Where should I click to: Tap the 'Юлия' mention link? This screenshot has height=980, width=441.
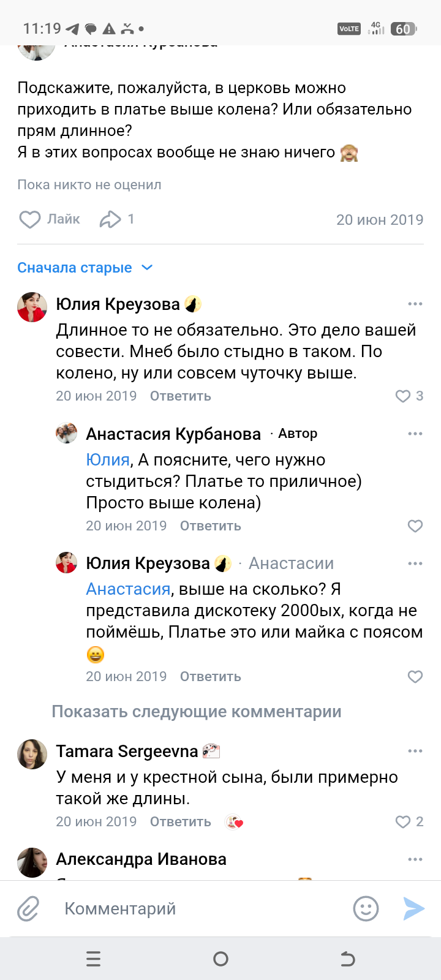108,460
